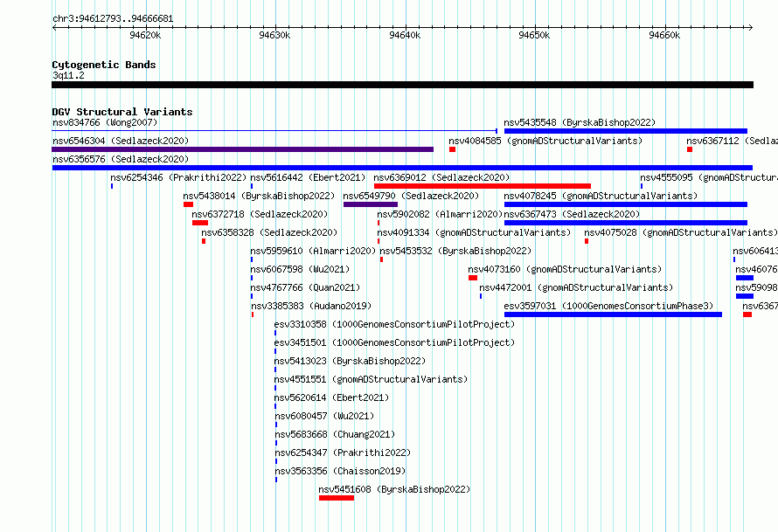Select the long blue bar of nsv6356576
Image resolution: width=778 pixels, height=532 pixels.
[x=402, y=168]
